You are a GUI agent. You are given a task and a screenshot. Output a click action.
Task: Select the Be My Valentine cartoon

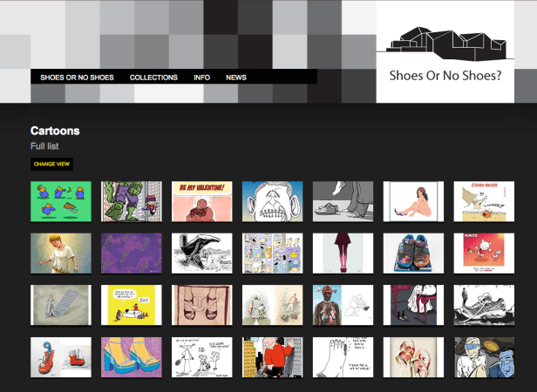(202, 201)
